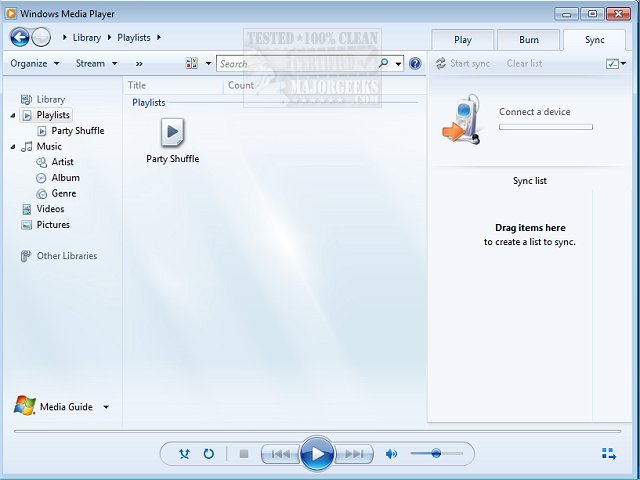Collapse the Playlists tree node
The height and width of the screenshot is (480, 640).
tap(13, 116)
